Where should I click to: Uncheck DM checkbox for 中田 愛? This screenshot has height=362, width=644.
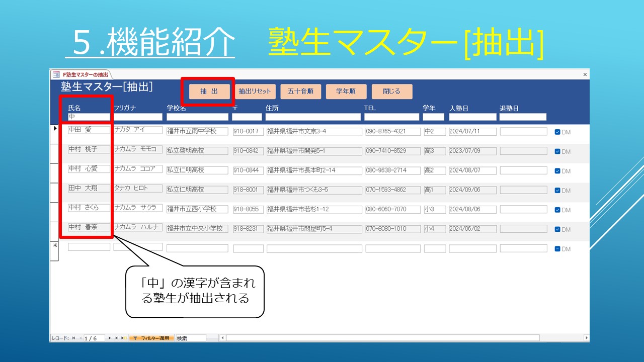pos(557,132)
